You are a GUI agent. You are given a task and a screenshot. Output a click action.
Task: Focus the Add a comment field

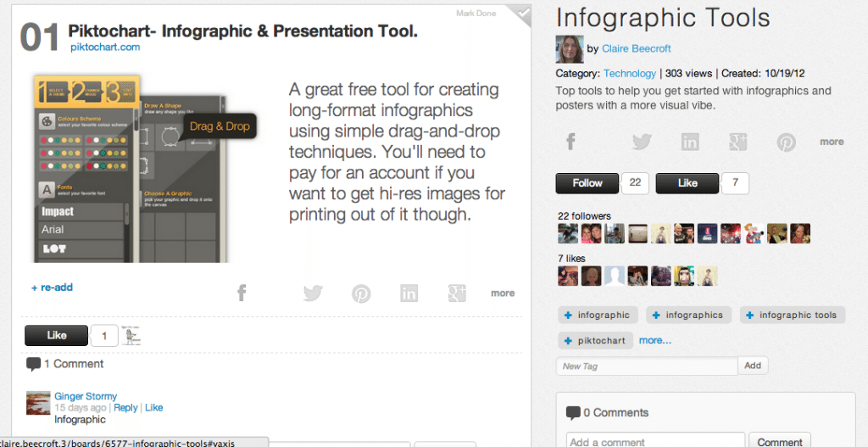click(x=655, y=441)
